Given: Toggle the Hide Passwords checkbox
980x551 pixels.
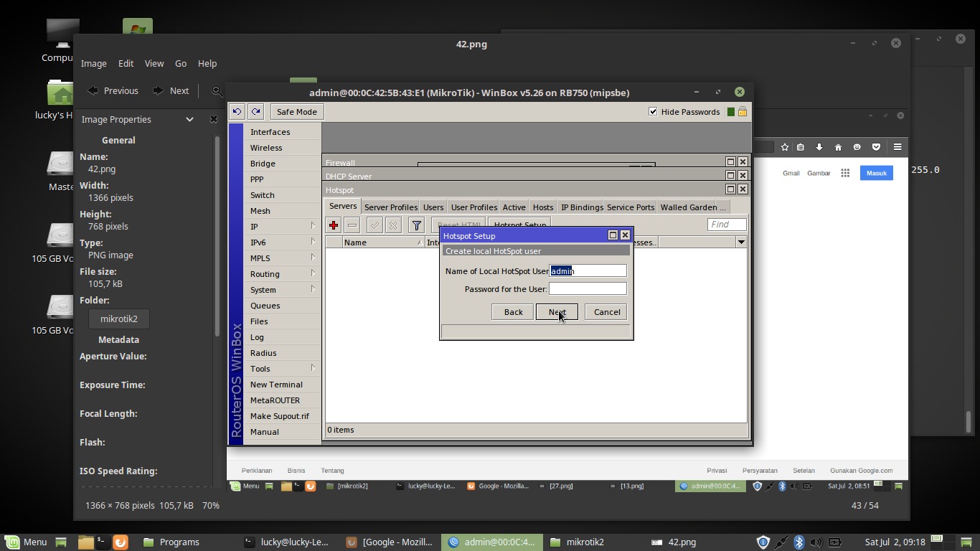Looking at the screenshot, I should coord(653,112).
